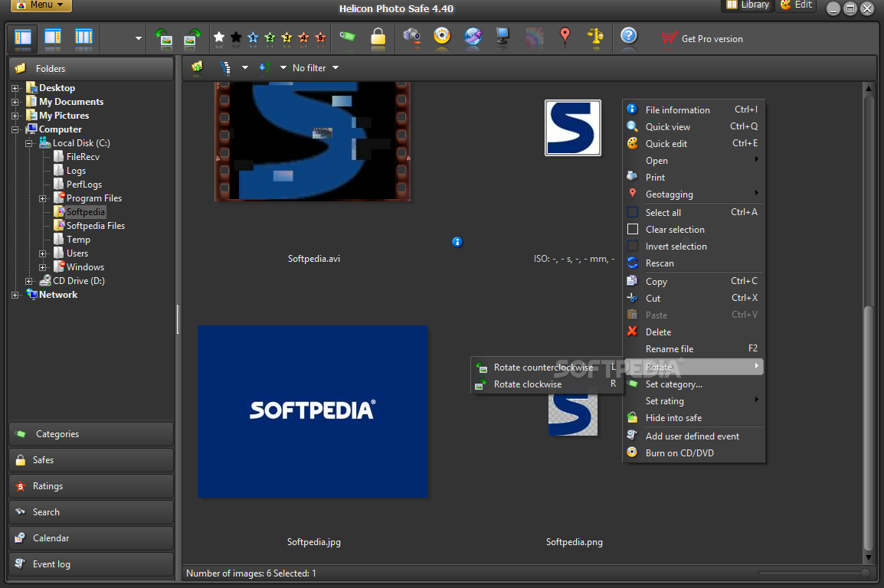The width and height of the screenshot is (884, 588).
Task: Collapse the Local Disk (C:) node
Action: tap(29, 144)
